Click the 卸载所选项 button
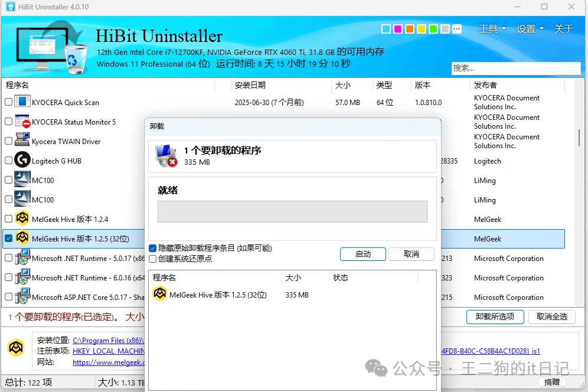588x392 pixels. click(x=495, y=316)
